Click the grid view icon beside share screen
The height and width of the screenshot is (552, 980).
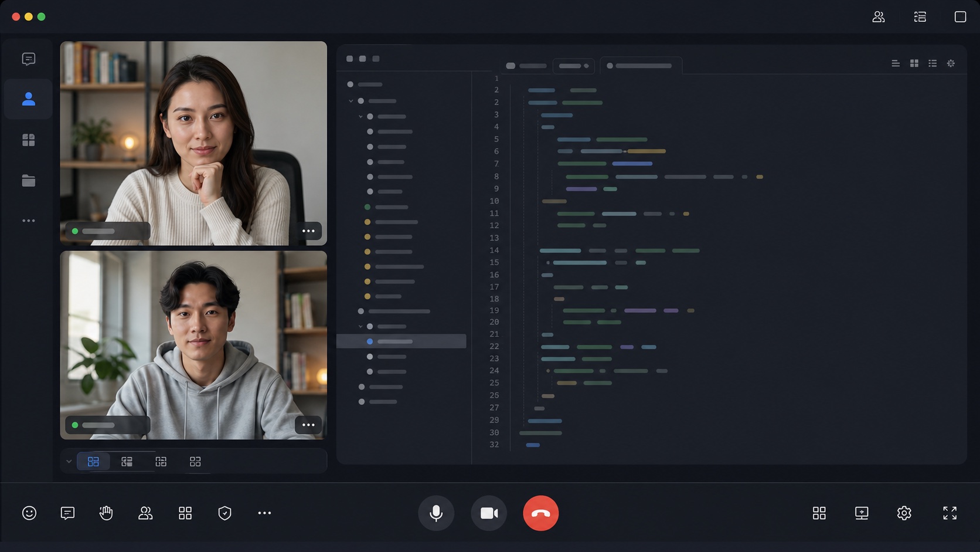coord(819,513)
